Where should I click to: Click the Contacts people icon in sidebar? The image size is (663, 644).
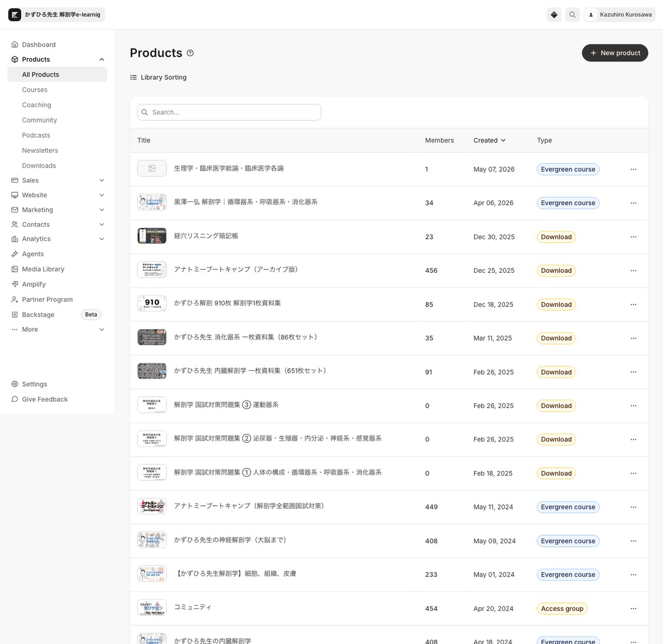click(x=15, y=224)
